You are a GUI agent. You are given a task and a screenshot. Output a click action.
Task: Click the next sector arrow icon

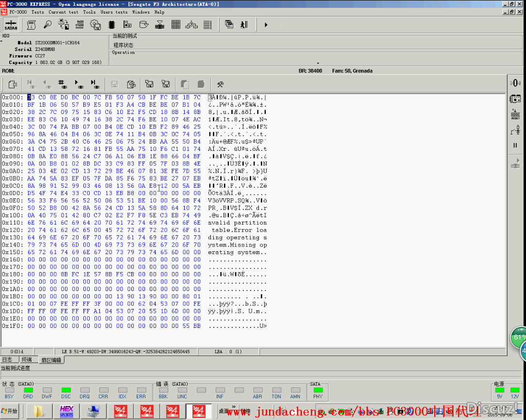(78, 84)
